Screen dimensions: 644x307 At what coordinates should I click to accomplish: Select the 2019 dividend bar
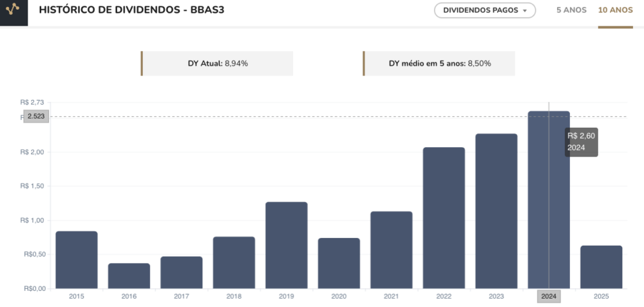(287, 245)
